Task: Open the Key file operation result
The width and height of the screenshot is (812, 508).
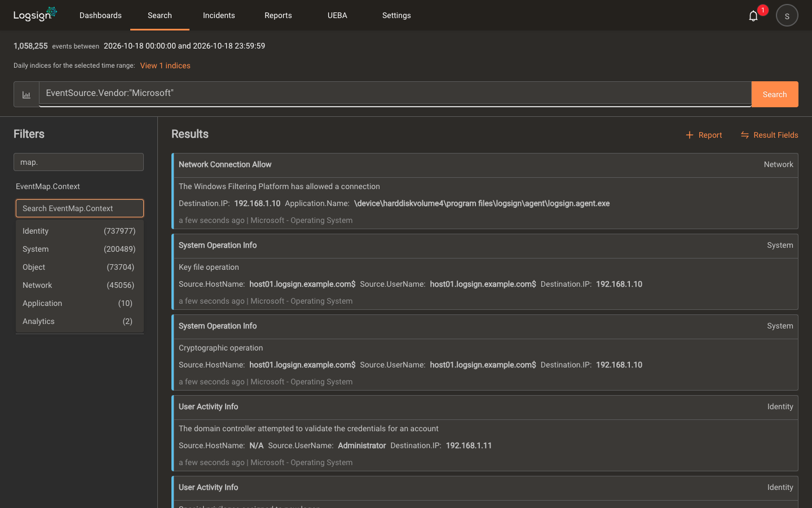Action: tap(485, 271)
